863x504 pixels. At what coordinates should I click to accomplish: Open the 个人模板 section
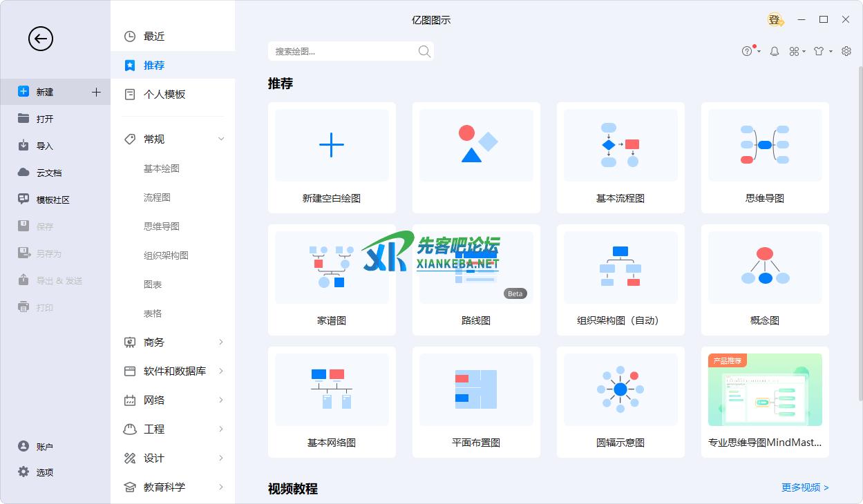[164, 95]
